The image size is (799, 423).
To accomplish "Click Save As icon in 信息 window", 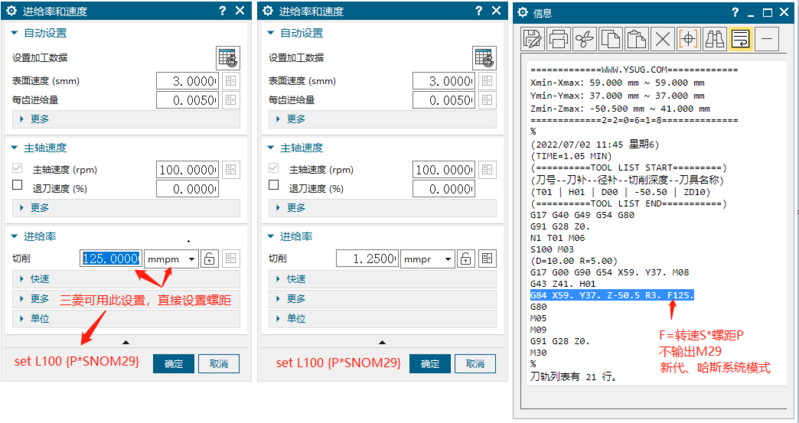I will [x=532, y=39].
